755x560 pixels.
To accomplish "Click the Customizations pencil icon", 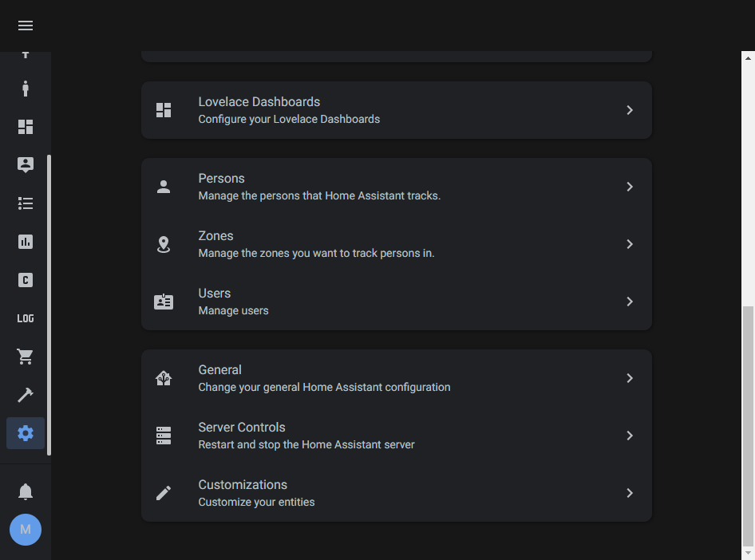I will [x=164, y=493].
